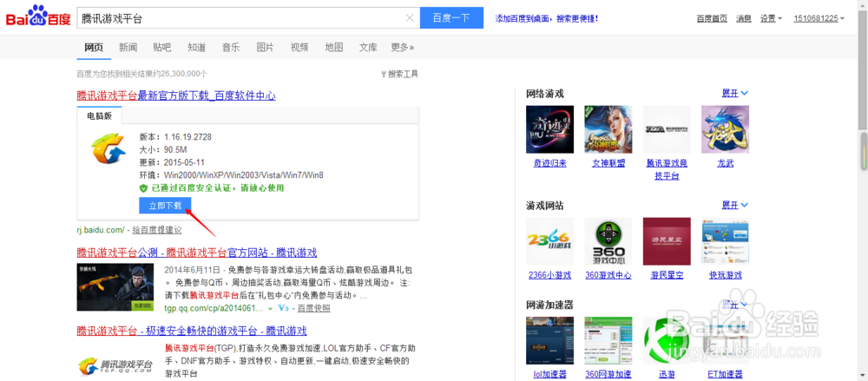Open the 龙武 game thumbnail
868x381 pixels.
[x=725, y=129]
